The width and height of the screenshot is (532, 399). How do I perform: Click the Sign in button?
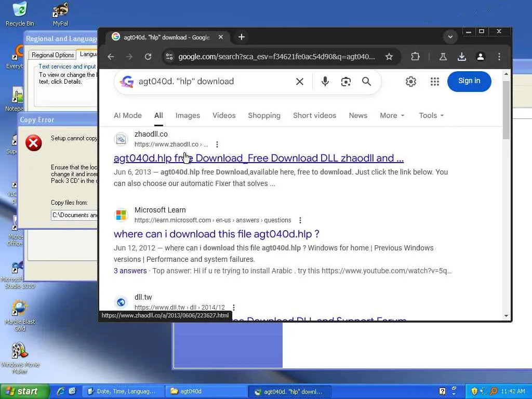pyautogui.click(x=469, y=81)
